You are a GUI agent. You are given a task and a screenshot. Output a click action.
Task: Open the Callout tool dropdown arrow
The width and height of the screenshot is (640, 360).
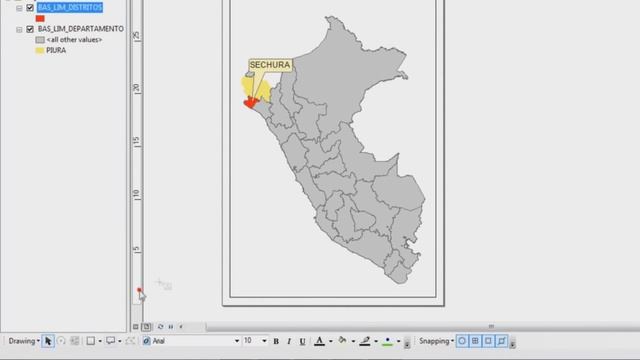pyautogui.click(x=120, y=341)
